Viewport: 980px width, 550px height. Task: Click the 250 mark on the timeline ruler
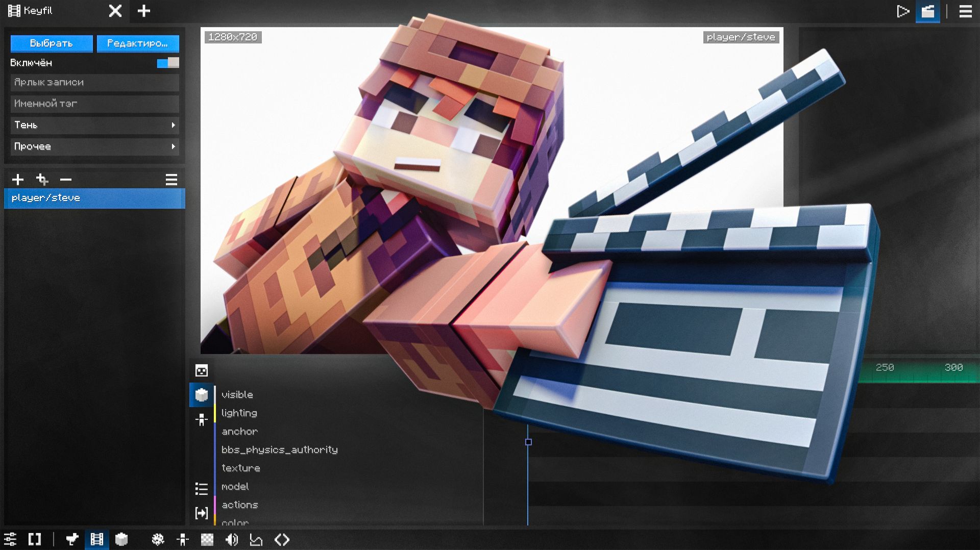pyautogui.click(x=885, y=367)
